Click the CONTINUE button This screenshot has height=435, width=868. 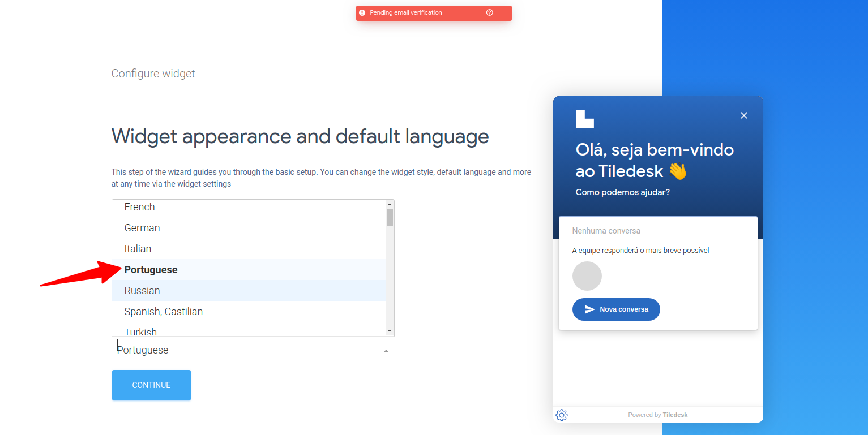click(151, 385)
